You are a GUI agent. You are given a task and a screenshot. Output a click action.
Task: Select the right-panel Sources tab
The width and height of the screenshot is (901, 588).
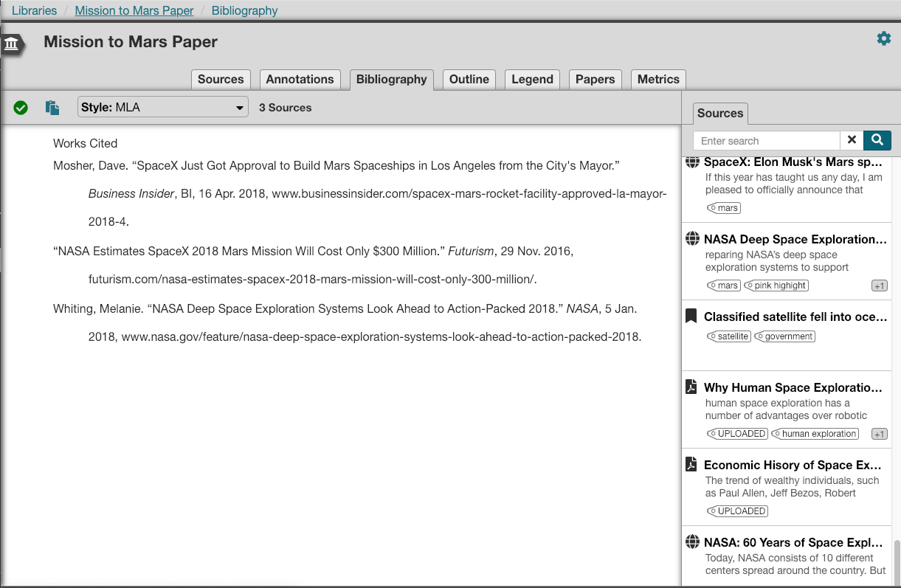click(720, 114)
